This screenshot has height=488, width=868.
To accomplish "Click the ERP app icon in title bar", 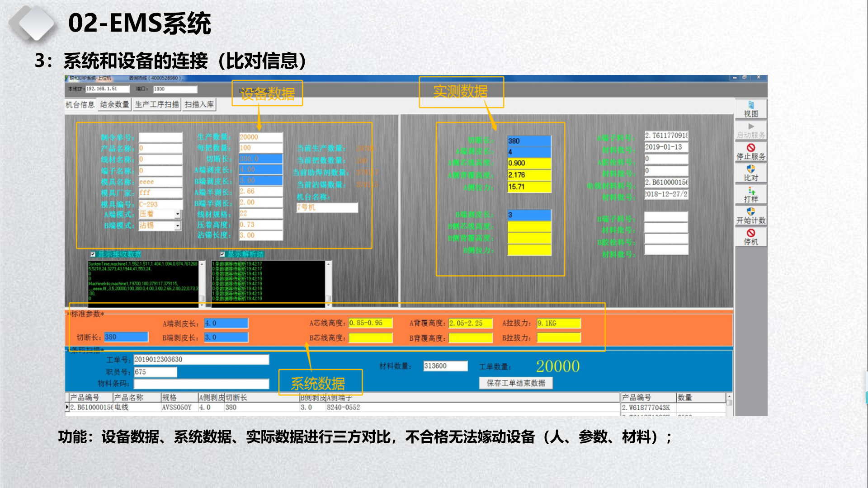I will coord(67,78).
